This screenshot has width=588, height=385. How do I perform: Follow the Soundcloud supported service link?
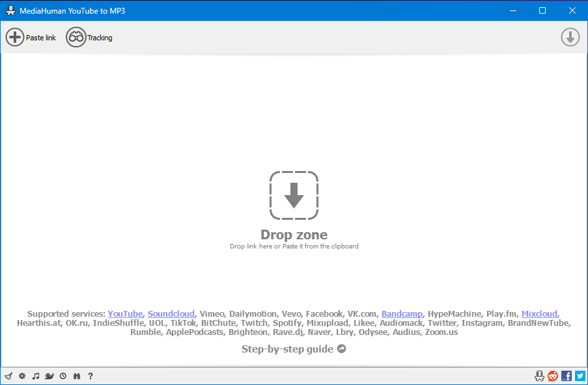171,314
